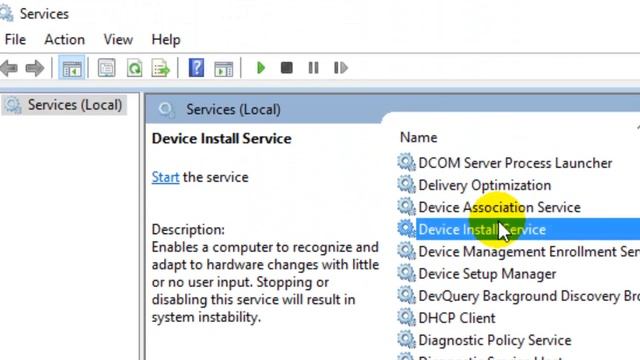640x360 pixels.
Task: Select Device Association Service row
Action: click(x=500, y=207)
